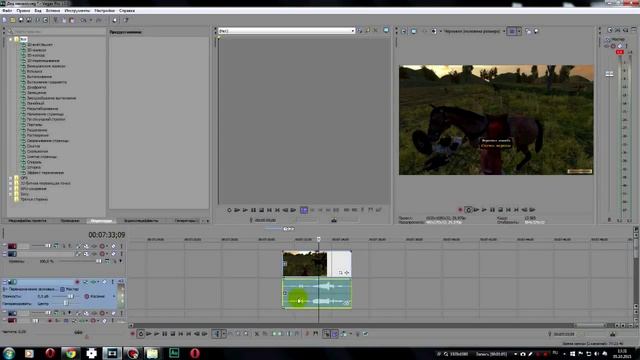Click the Paste icon in main toolbar
This screenshot has width=640, height=360.
(x=72, y=20)
